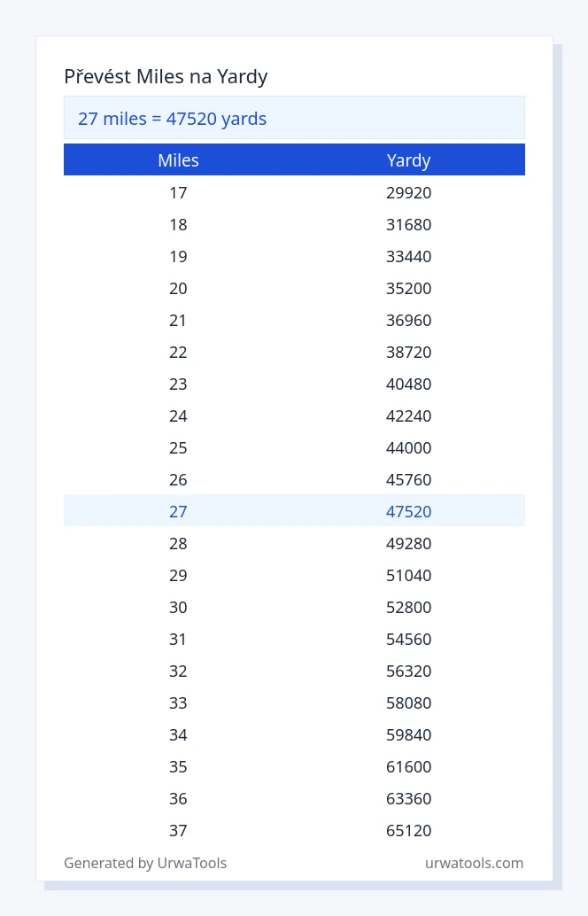Open the urwatools.com link in footer
The height and width of the screenshot is (916, 588).
pyautogui.click(x=474, y=863)
